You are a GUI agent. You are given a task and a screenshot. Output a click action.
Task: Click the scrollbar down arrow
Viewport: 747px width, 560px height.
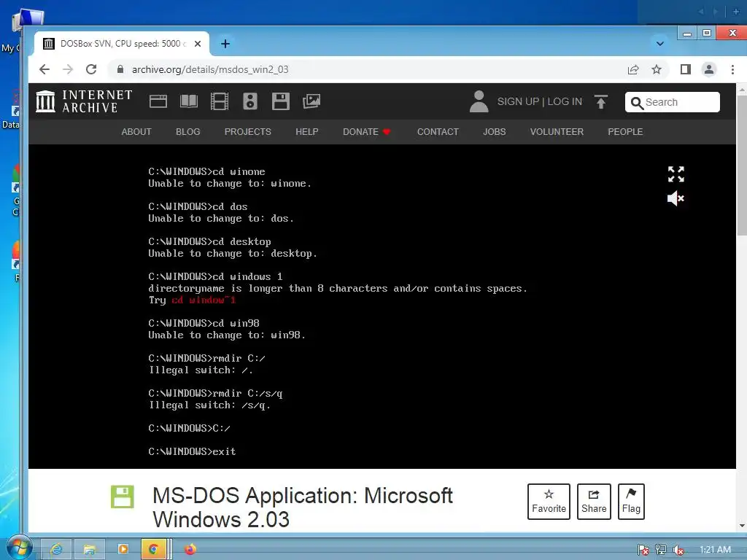pyautogui.click(x=742, y=526)
